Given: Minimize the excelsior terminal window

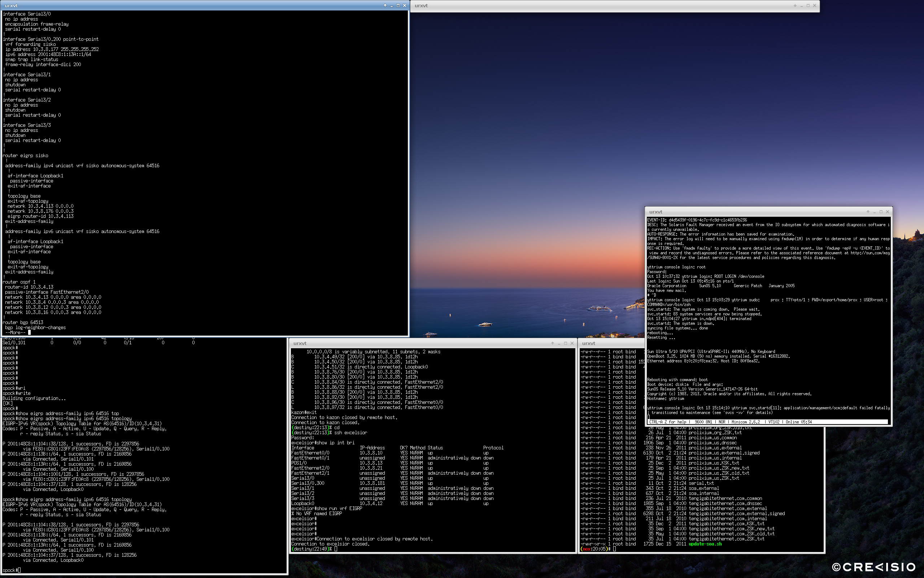Looking at the screenshot, I should coord(559,343).
